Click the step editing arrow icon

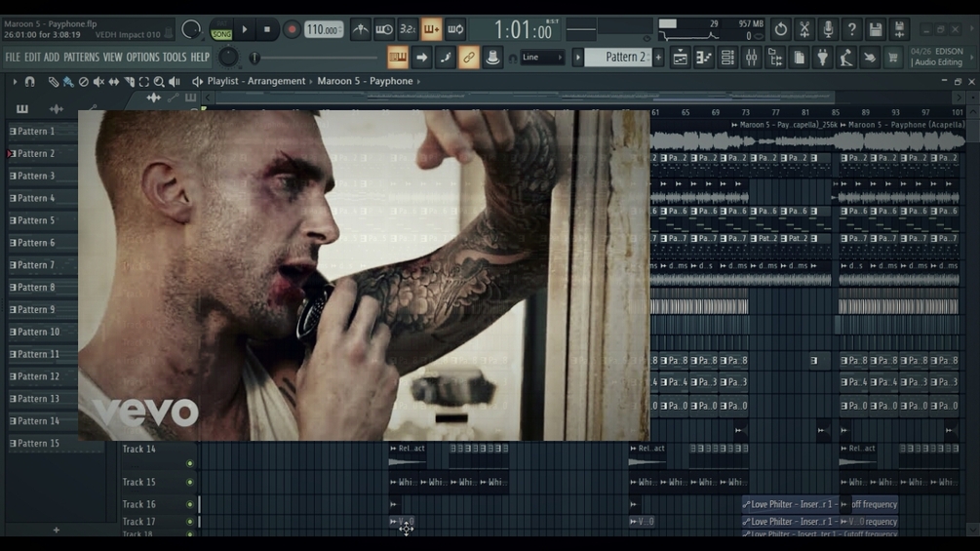pyautogui.click(x=422, y=58)
